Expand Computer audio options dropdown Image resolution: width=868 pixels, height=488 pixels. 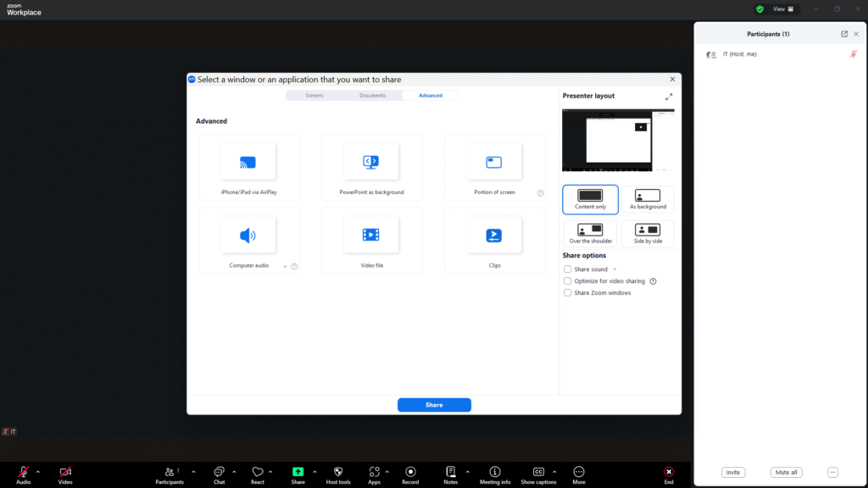285,266
